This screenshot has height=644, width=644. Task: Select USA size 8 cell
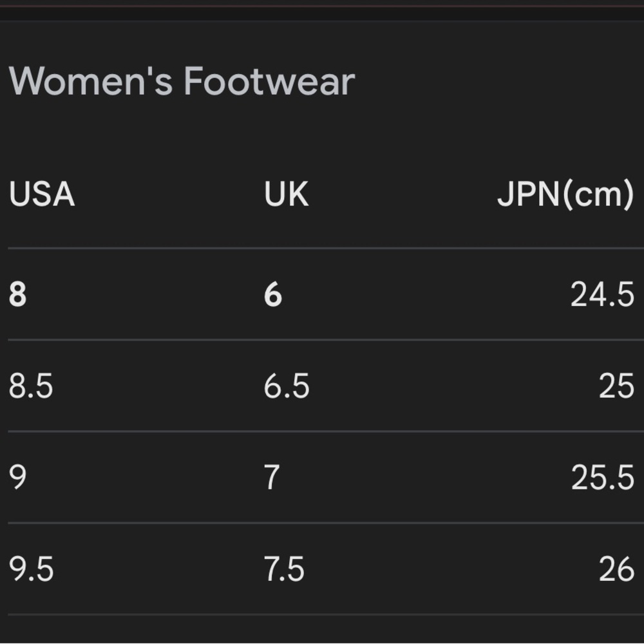click(17, 294)
